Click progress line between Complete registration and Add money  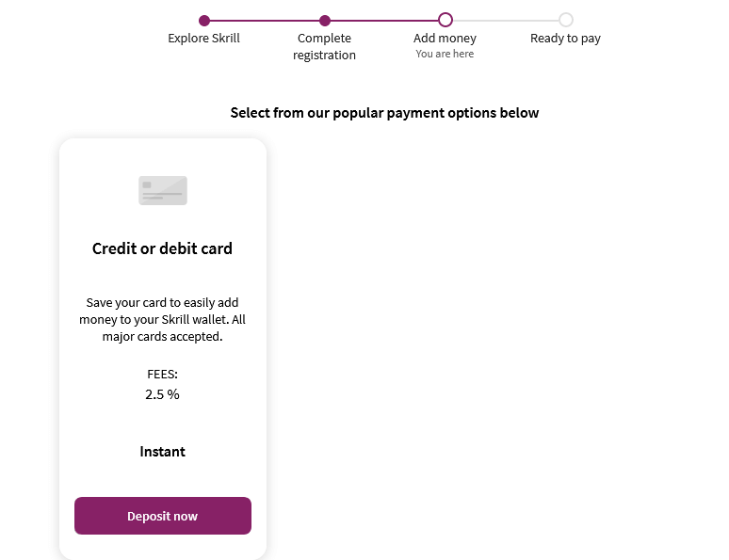tap(384, 21)
